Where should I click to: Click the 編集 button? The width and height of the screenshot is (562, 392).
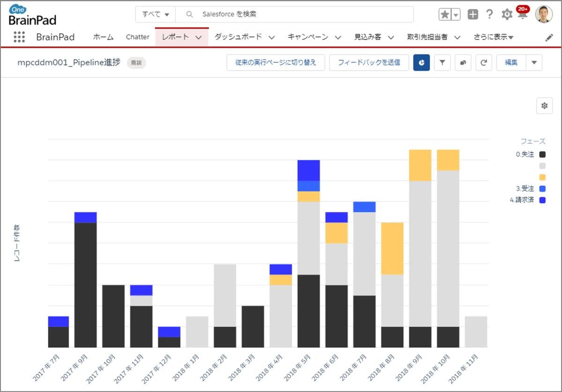click(511, 62)
